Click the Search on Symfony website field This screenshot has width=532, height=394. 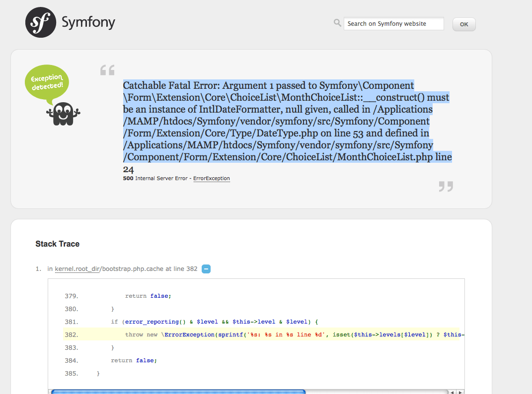coord(393,24)
